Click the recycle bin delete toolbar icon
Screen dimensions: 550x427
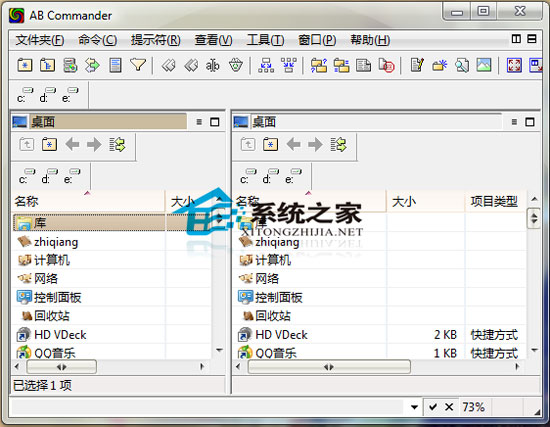click(235, 65)
